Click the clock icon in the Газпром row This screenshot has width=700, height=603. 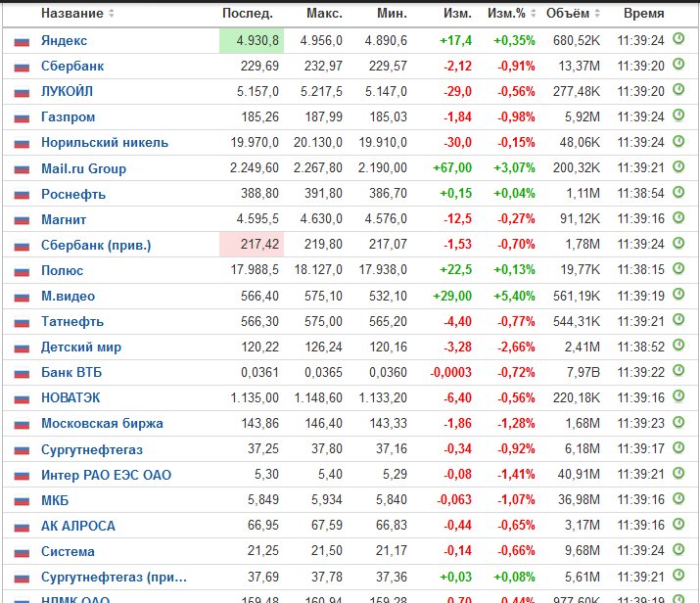coord(678,116)
